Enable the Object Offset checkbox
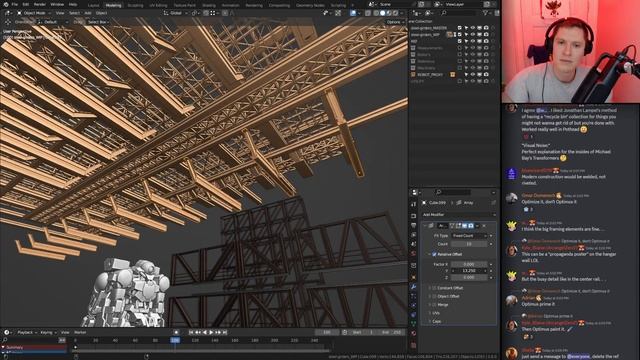The width and height of the screenshot is (640, 360). pos(434,296)
